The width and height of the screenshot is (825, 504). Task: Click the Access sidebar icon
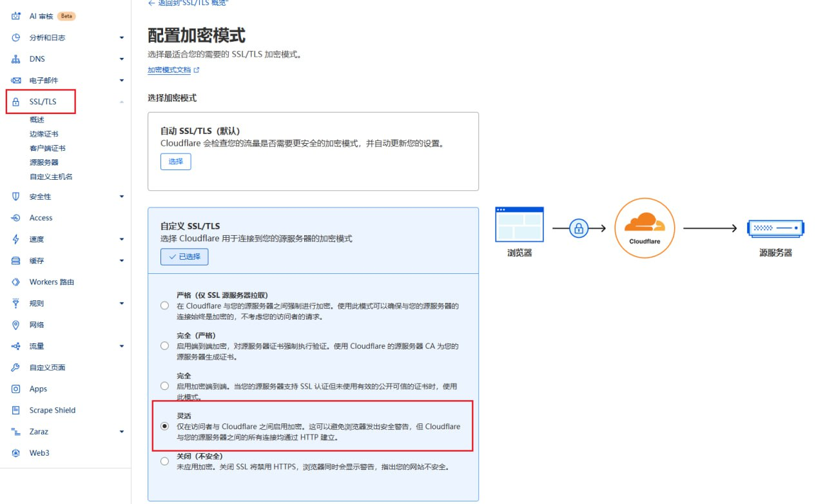(x=16, y=218)
